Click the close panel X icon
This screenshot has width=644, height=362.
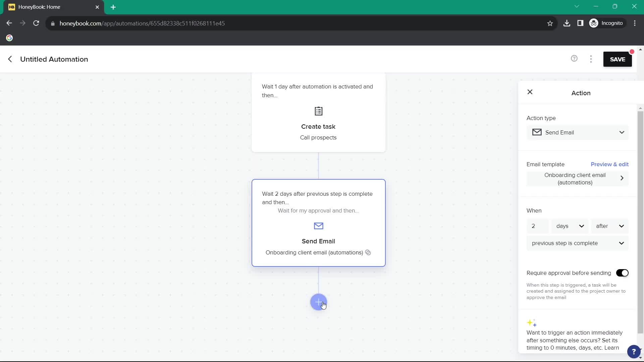point(530,92)
